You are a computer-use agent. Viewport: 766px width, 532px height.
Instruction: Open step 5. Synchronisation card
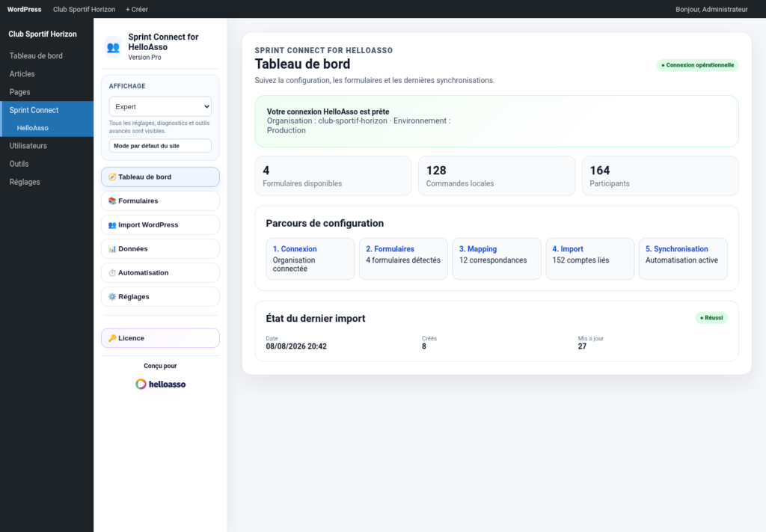click(683, 259)
